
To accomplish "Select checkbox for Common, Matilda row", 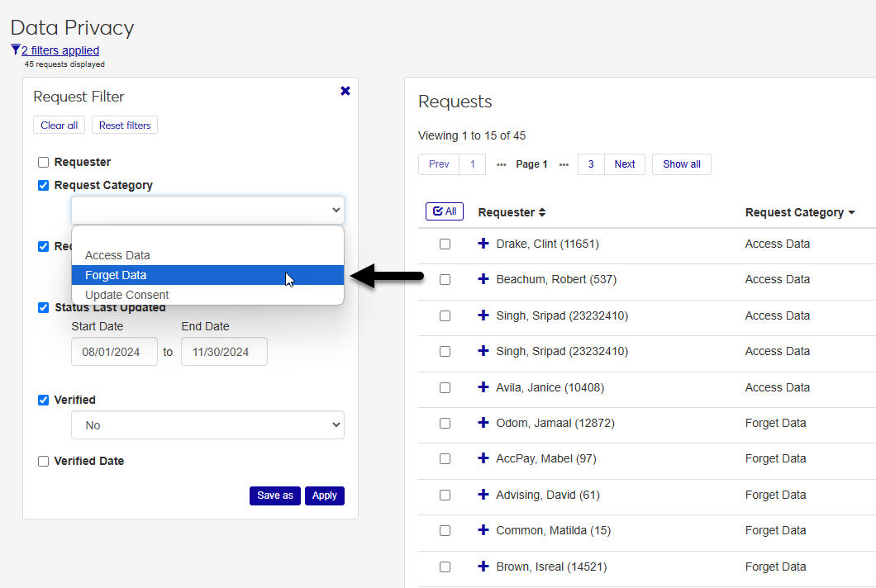I will point(445,530).
